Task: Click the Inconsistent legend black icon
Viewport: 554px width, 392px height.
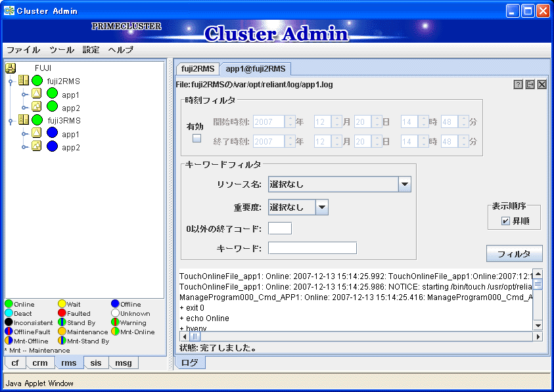Action: coord(9,322)
